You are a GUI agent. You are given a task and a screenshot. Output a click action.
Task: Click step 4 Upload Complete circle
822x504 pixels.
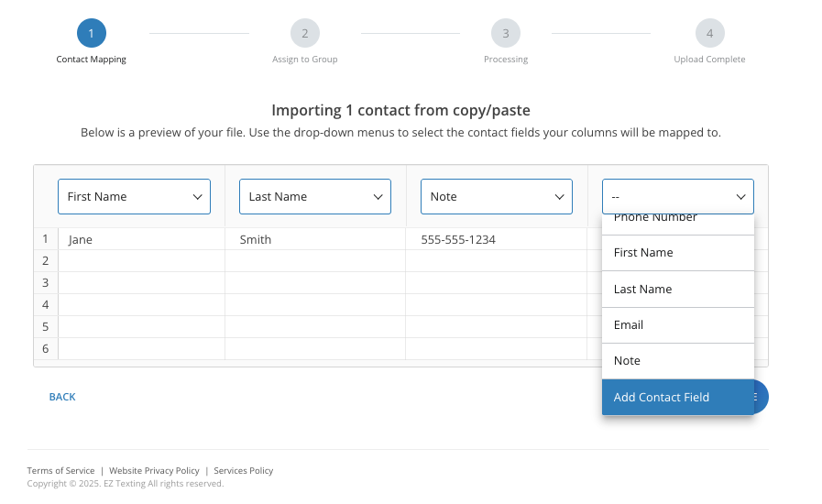[710, 33]
